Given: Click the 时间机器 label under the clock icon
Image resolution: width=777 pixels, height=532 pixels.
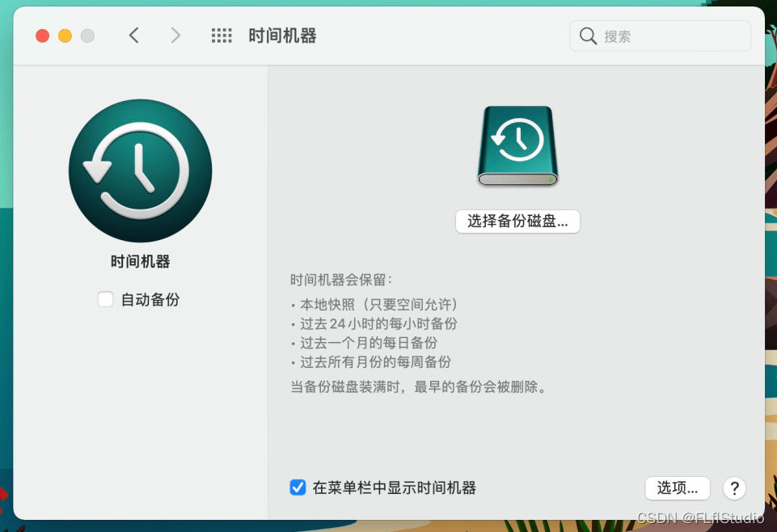Looking at the screenshot, I should [x=140, y=261].
